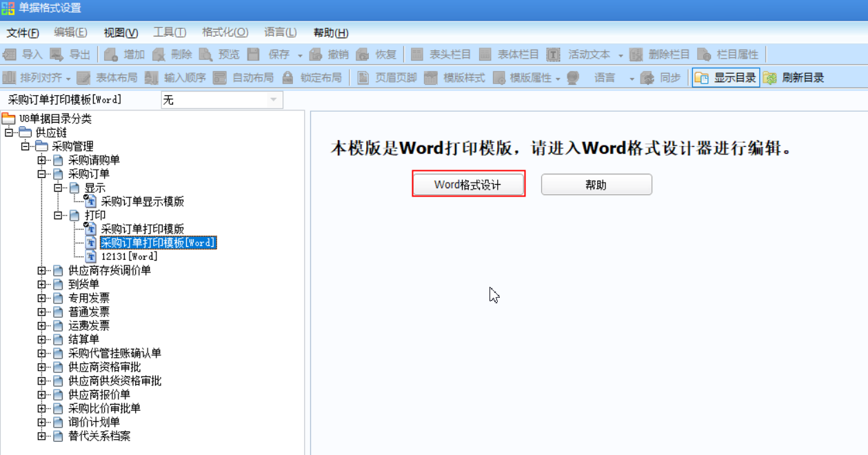Click the 刷新目录 refresh directory button
This screenshot has height=455, width=868.
[794, 78]
